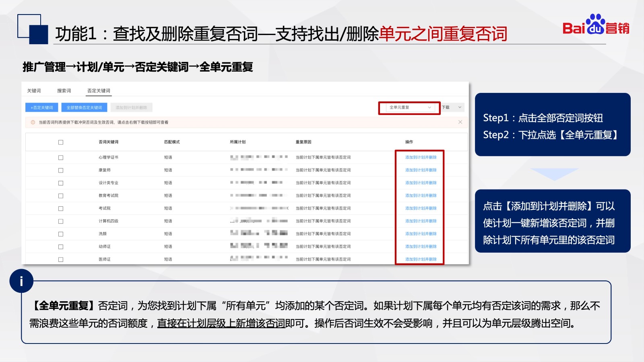
Task: Click the keyword cell 计算机四级
Action: tap(109, 221)
